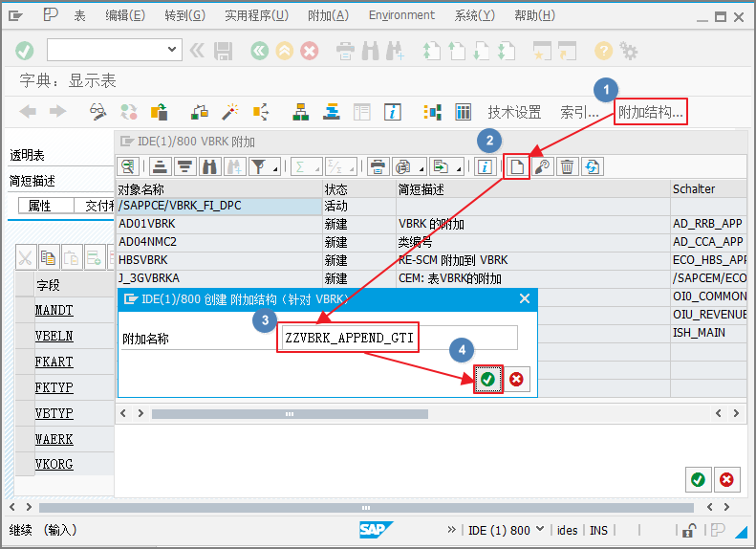
Task: Click the WAERK field link
Action: click(x=54, y=439)
